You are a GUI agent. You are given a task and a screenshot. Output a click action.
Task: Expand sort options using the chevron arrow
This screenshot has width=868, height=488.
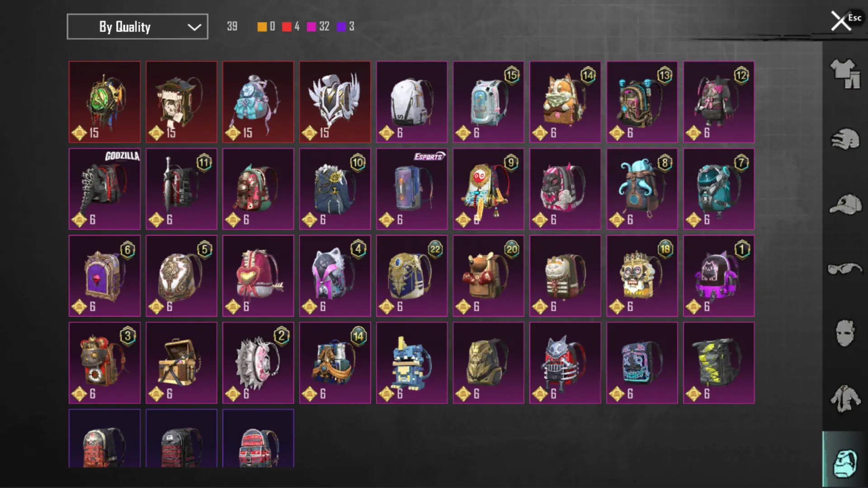pos(194,27)
